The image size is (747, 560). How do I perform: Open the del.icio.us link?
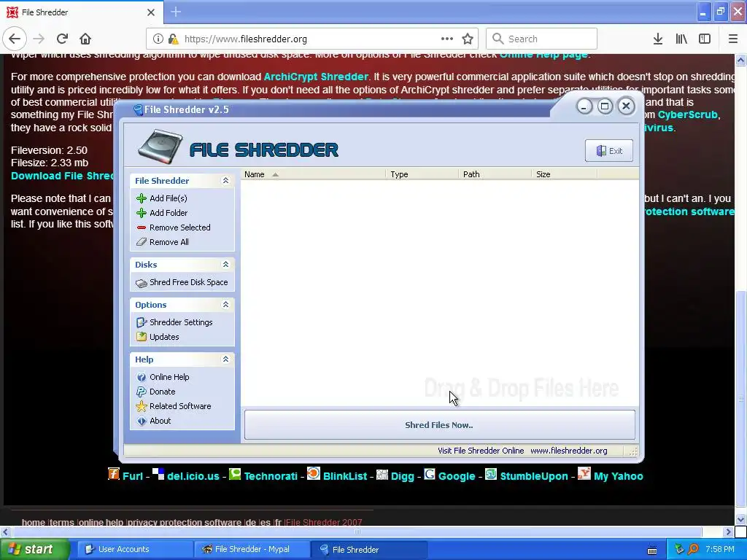(193, 476)
